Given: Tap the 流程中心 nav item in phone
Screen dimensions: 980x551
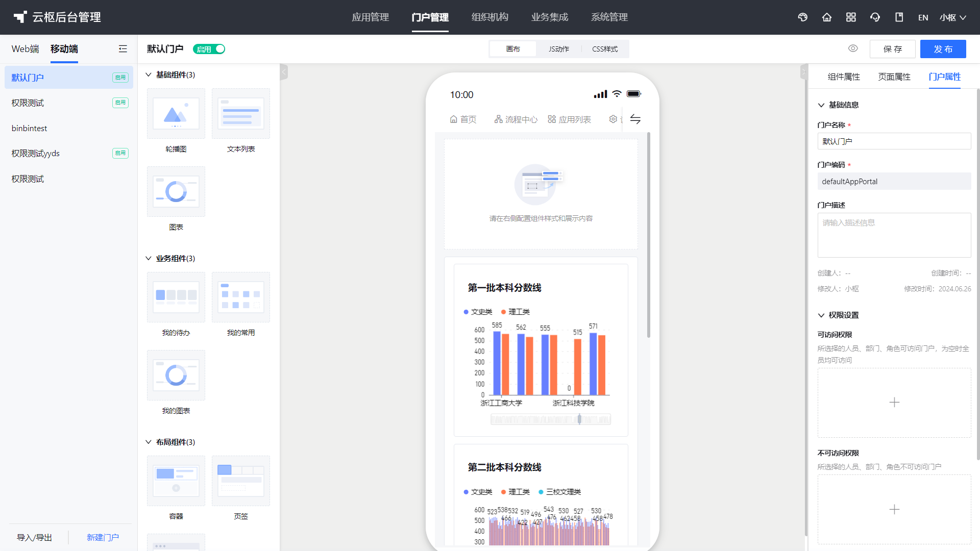Looking at the screenshot, I should pos(516,119).
